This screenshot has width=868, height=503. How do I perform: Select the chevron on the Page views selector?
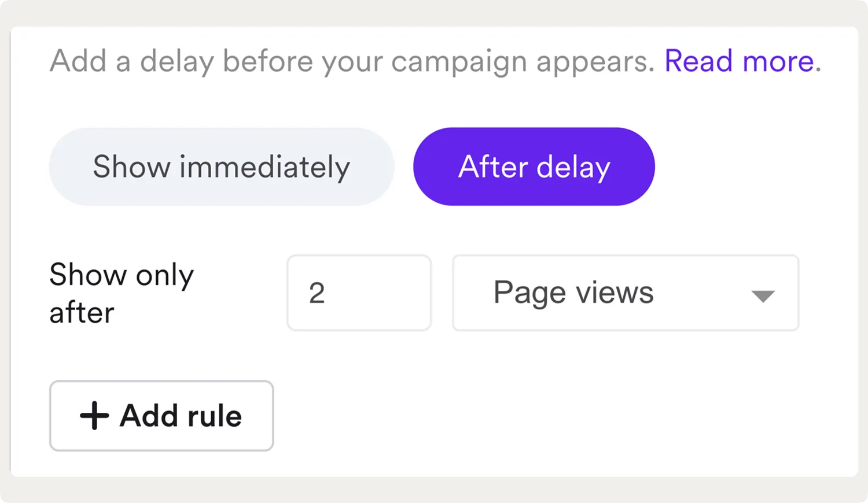(x=763, y=296)
